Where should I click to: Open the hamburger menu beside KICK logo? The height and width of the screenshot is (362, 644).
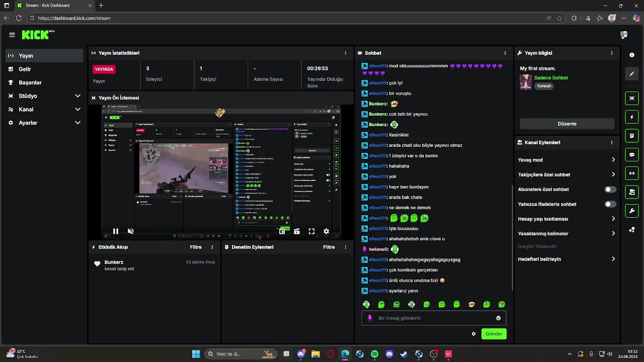pyautogui.click(x=12, y=35)
